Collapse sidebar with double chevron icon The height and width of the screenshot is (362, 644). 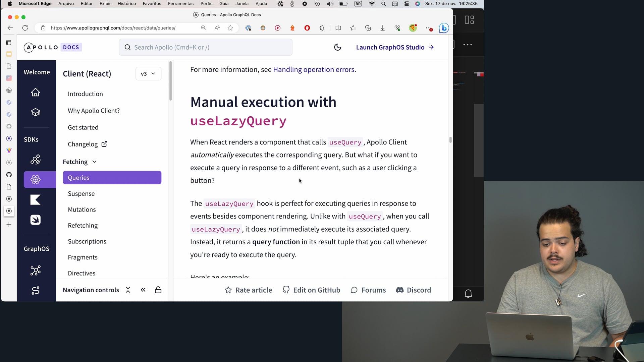tap(143, 290)
